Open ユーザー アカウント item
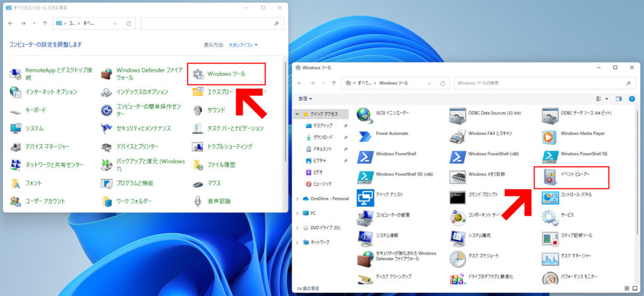 pos(38,202)
